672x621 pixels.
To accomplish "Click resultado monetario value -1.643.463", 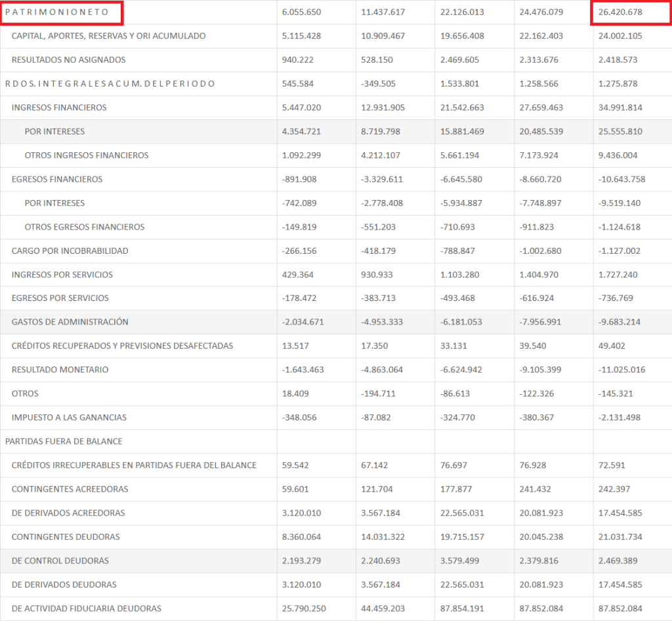I will pyautogui.click(x=303, y=370).
